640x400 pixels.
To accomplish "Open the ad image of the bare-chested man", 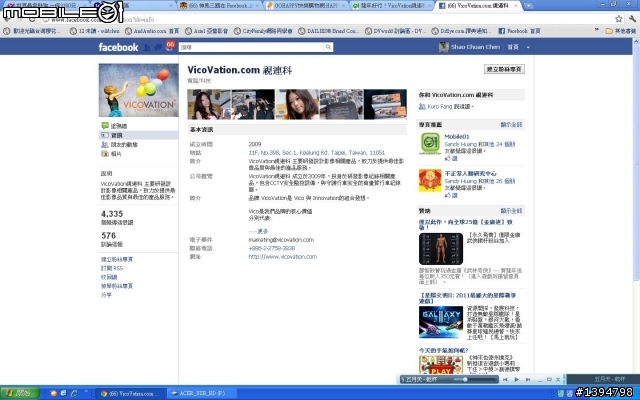I will pos(441,249).
